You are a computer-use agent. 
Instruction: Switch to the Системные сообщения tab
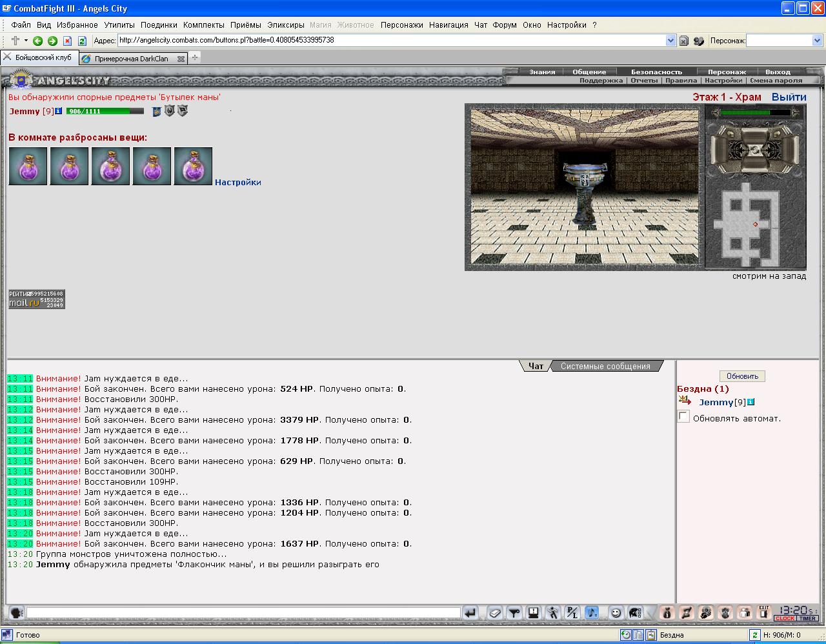[605, 366]
